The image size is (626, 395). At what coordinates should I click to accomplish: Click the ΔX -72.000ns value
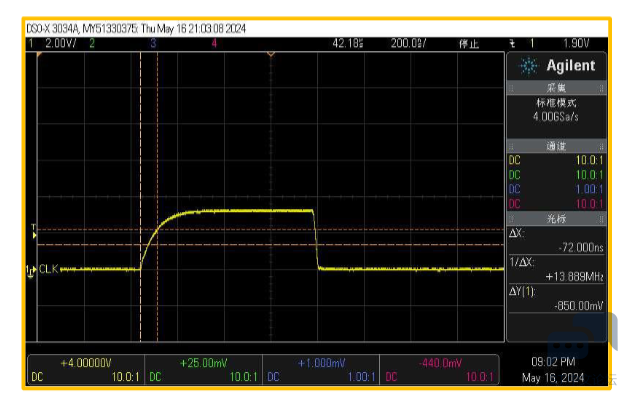click(x=581, y=248)
